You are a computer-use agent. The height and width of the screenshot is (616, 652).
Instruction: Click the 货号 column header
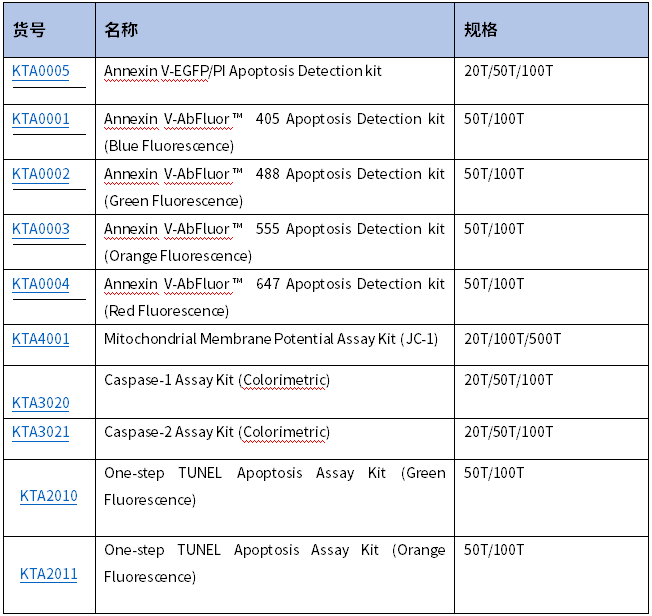[29, 30]
